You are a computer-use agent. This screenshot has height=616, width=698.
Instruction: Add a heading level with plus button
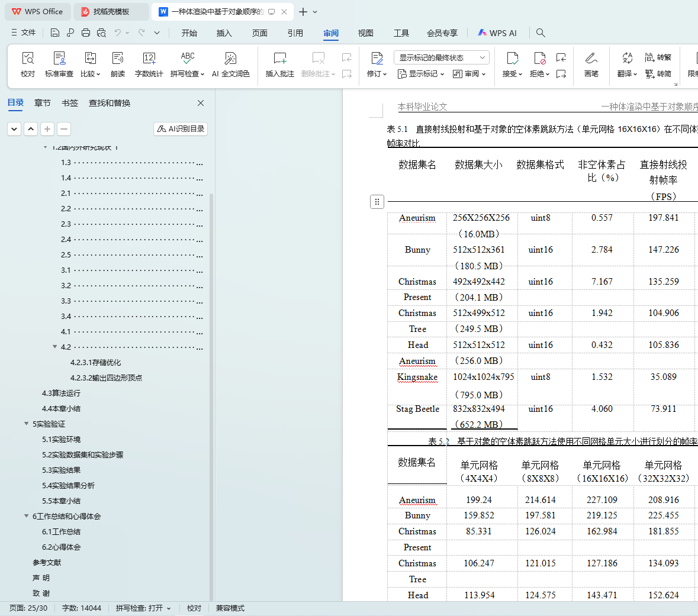47,129
